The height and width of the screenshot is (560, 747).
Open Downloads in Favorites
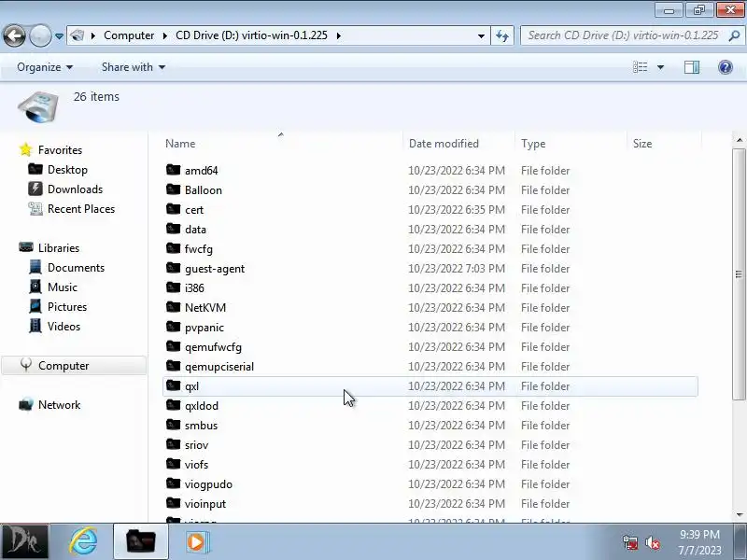76,189
